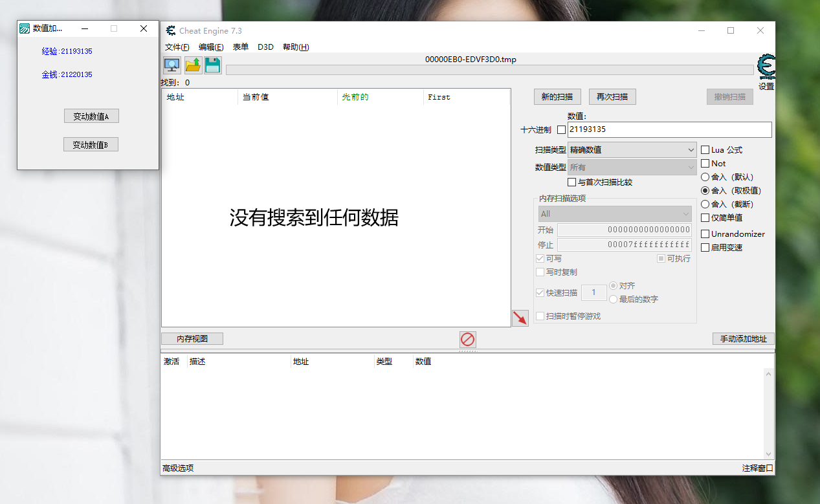The image size is (820, 504).
Task: Click the open folder load icon
Action: (x=193, y=65)
